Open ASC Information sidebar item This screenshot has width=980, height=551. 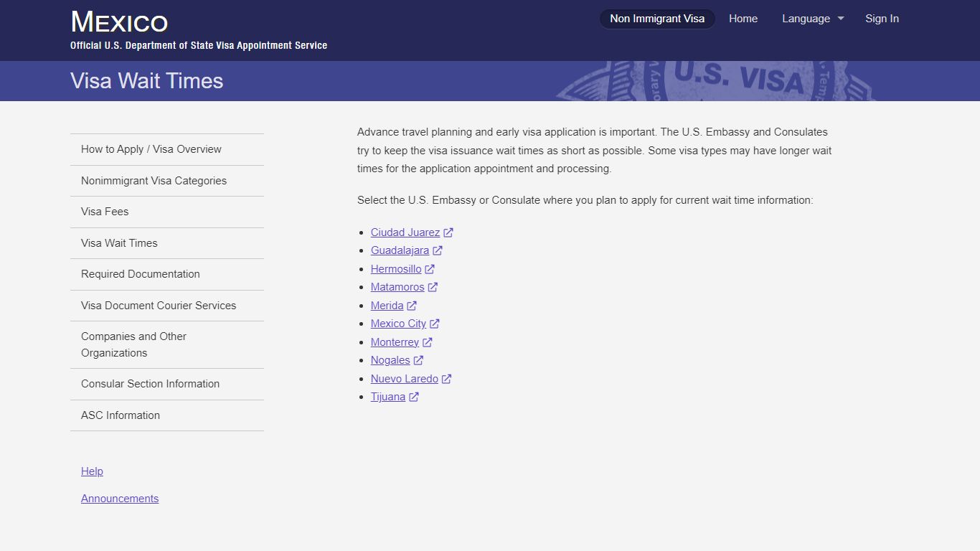point(167,415)
